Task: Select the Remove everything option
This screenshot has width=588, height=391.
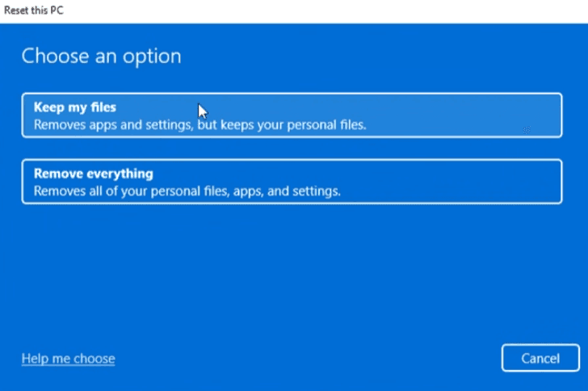Action: point(292,182)
